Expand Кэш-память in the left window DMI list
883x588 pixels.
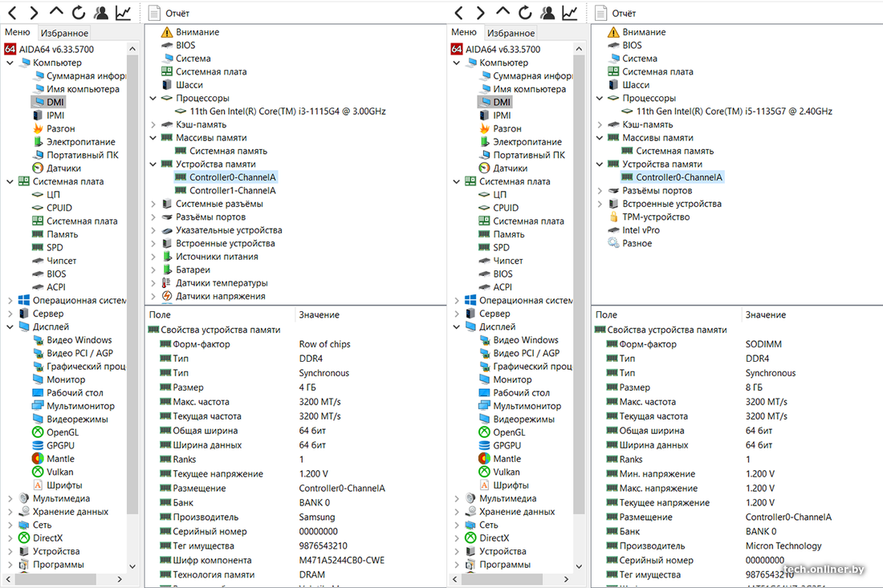tap(153, 125)
